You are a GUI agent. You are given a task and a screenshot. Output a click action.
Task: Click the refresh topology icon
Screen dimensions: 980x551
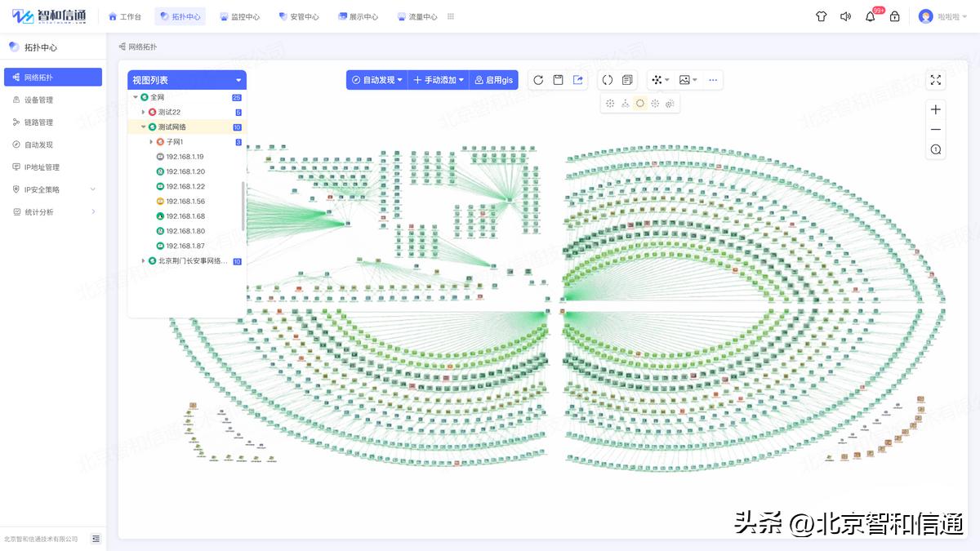tap(538, 79)
